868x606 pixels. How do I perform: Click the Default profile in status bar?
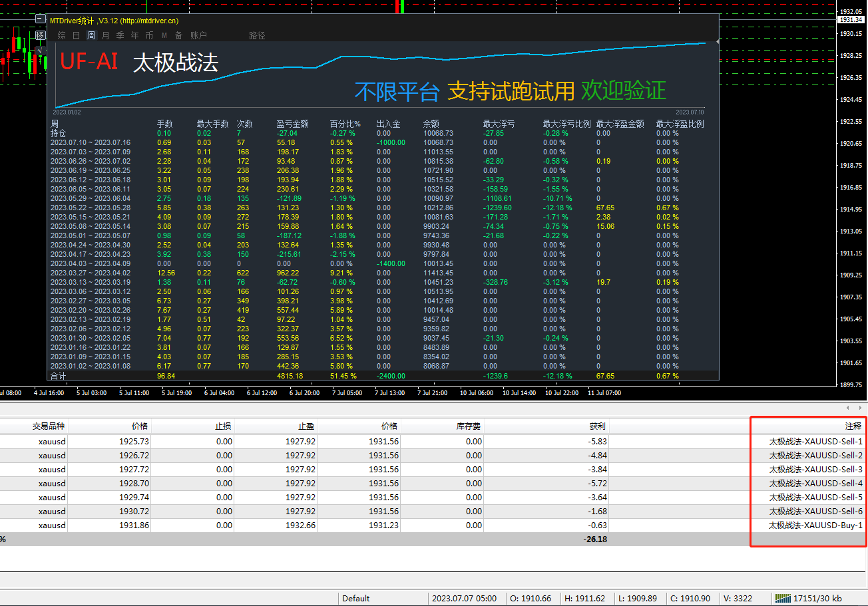(355, 598)
